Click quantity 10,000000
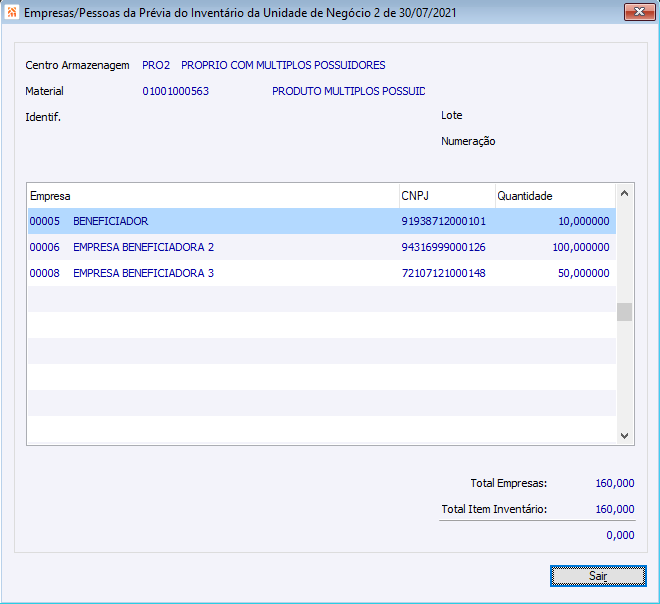The width and height of the screenshot is (660, 604). click(584, 221)
